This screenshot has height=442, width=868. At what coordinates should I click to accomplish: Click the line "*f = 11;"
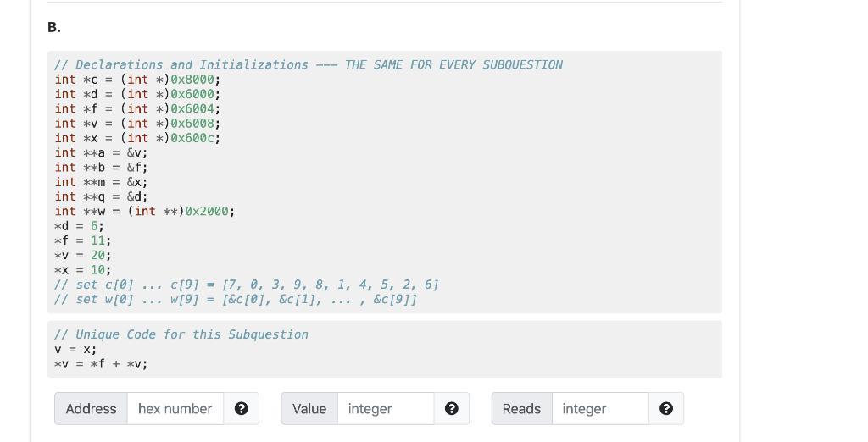[x=83, y=240]
